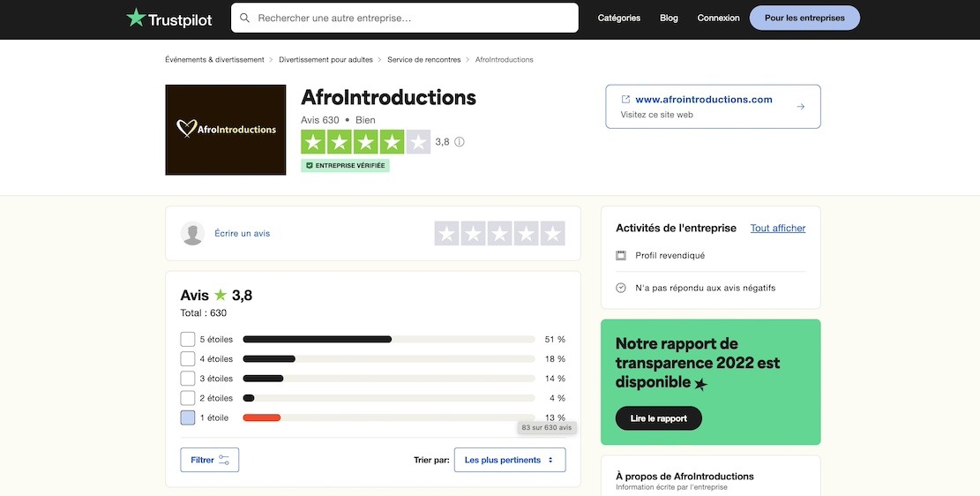The image size is (980, 496).
Task: Click the À propos de AfroIntroductions heading
Action: (685, 476)
